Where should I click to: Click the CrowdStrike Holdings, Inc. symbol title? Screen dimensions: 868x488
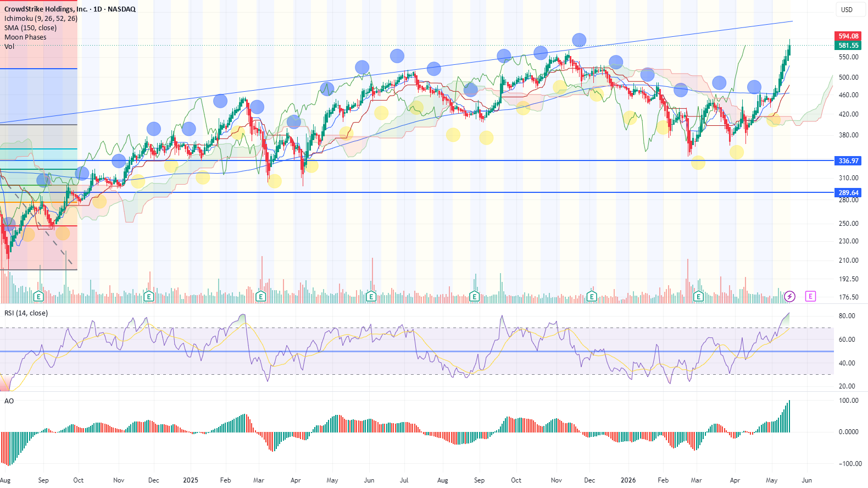(x=46, y=9)
